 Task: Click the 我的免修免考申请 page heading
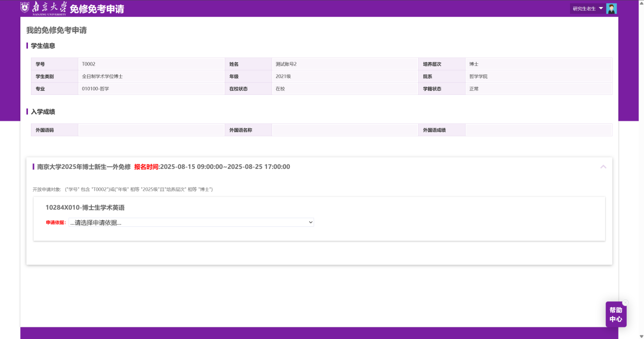coord(56,30)
